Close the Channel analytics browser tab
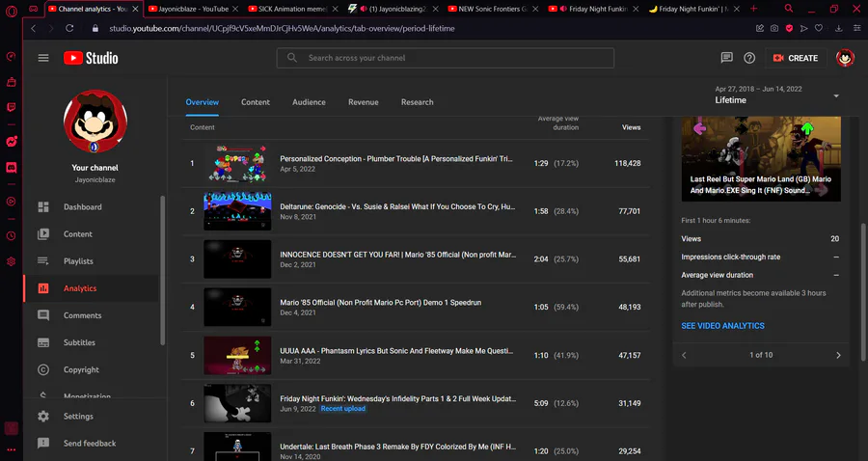This screenshot has height=461, width=868. [x=135, y=9]
